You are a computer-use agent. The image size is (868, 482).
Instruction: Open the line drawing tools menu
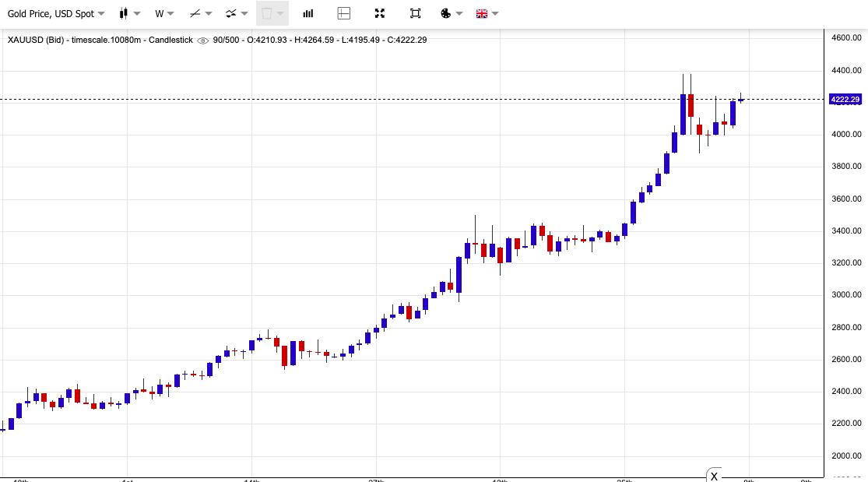pos(201,13)
